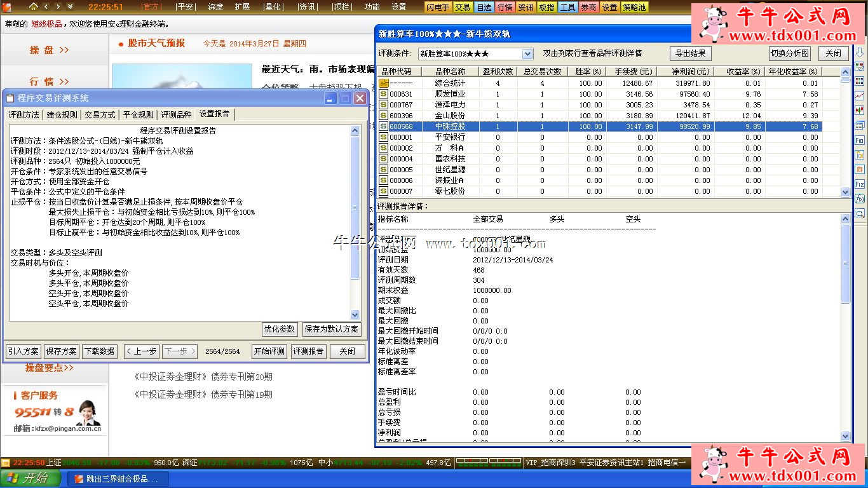Image resolution: width=868 pixels, height=488 pixels.
Task: Click the 开始评测 button
Action: 269,351
